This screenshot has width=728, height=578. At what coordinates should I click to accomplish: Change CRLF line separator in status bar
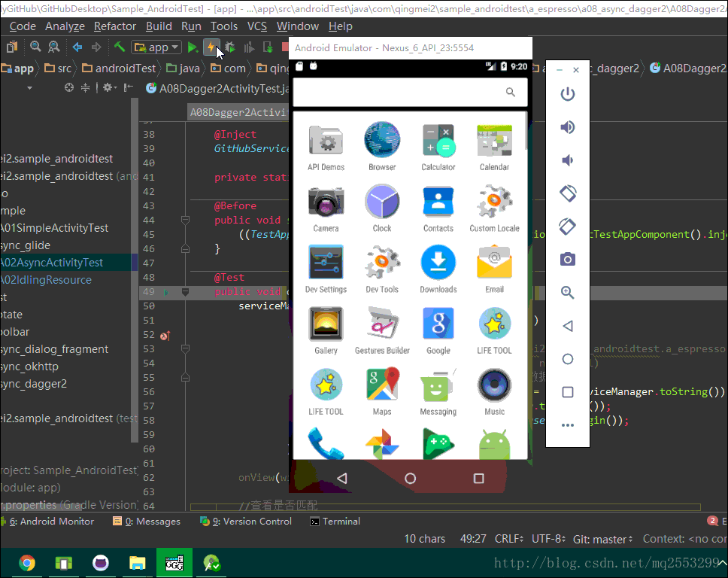point(509,539)
